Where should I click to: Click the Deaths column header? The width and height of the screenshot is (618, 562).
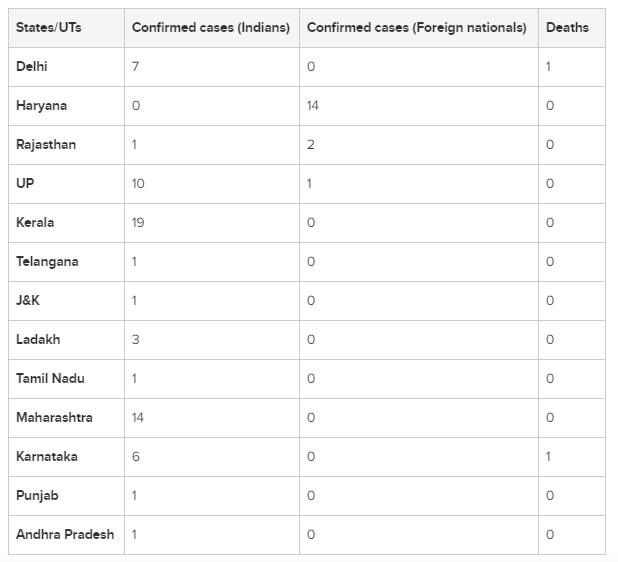click(x=567, y=28)
